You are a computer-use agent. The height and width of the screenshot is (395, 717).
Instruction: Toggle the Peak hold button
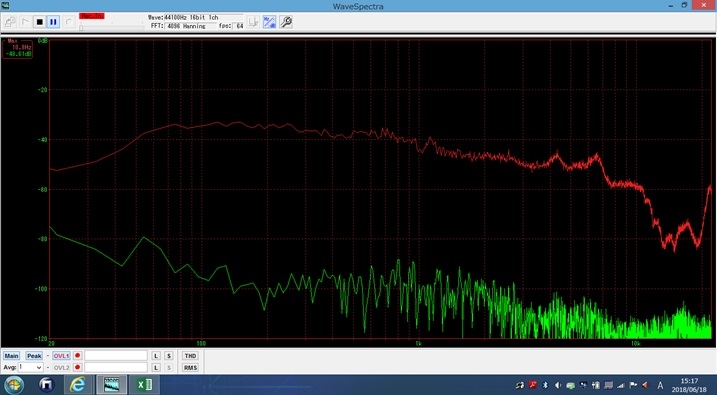point(34,356)
